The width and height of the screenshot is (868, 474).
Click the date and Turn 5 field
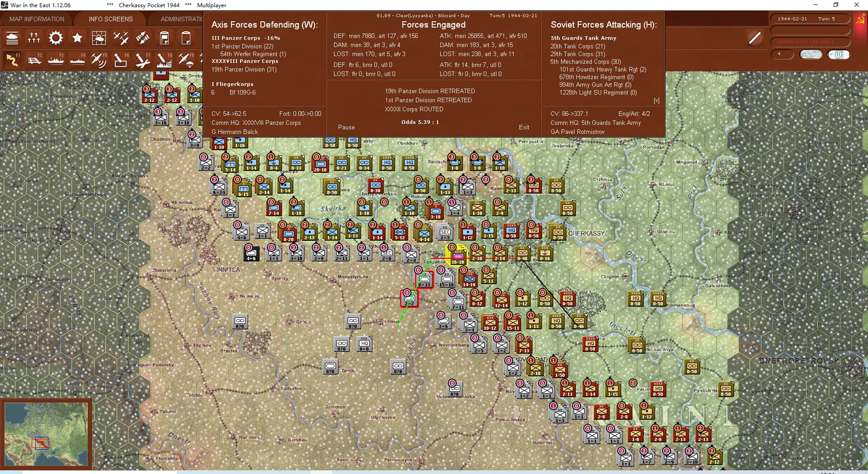pos(810,19)
